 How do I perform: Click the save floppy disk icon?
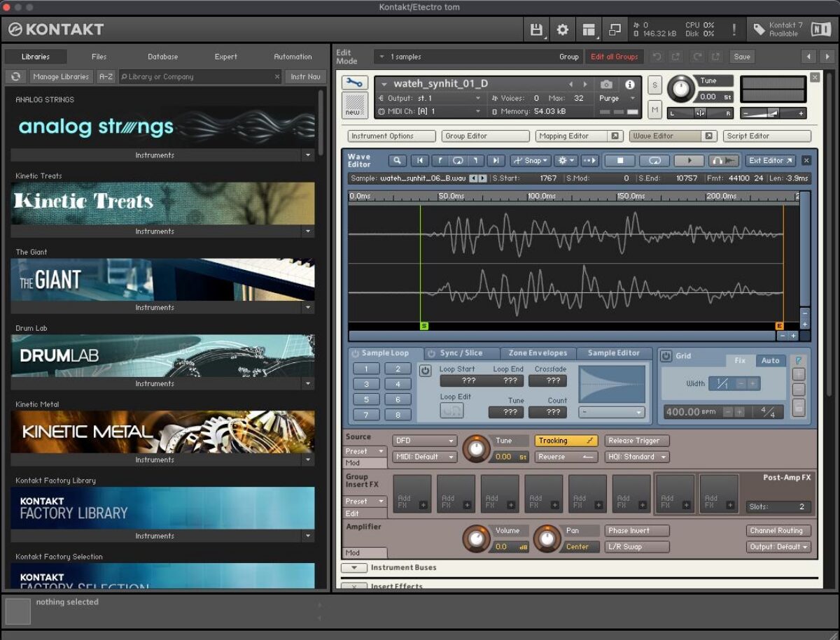(536, 29)
